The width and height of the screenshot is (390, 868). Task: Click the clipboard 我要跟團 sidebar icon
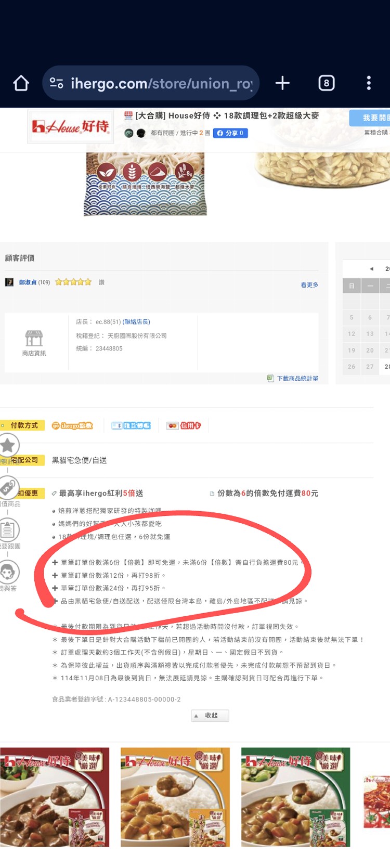click(8, 530)
